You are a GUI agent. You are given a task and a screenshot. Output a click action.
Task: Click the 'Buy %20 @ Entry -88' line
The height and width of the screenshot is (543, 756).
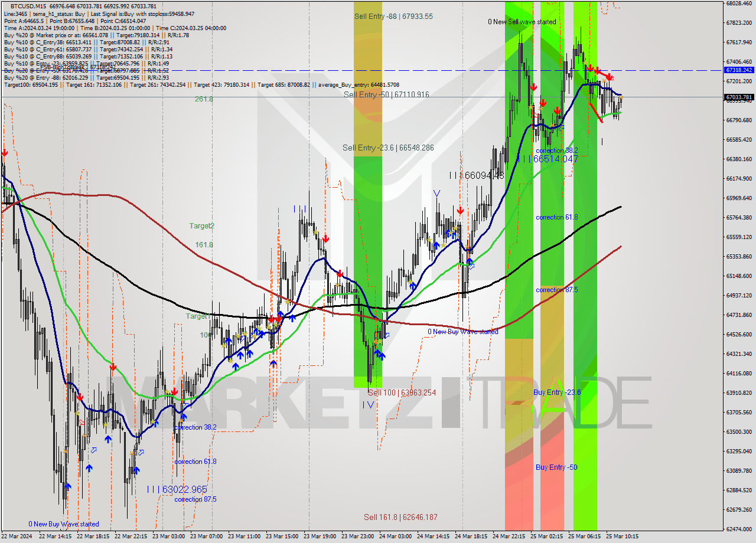(86, 77)
